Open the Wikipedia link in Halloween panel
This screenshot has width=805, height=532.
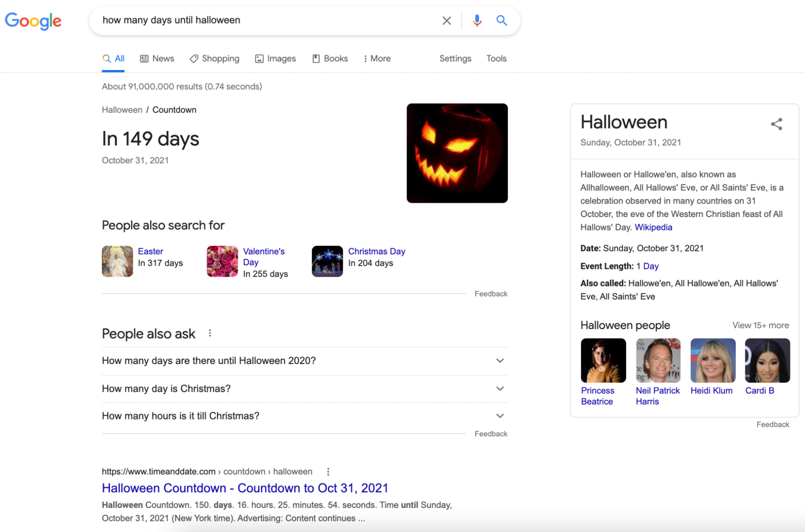coord(653,227)
